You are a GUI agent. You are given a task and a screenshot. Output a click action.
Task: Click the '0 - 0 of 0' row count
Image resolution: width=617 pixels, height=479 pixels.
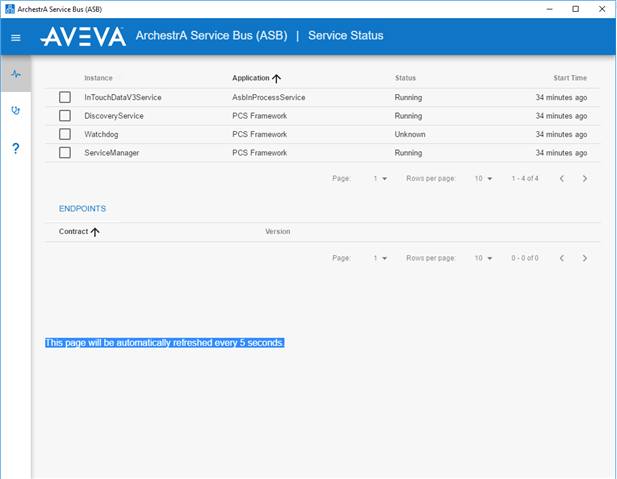525,258
